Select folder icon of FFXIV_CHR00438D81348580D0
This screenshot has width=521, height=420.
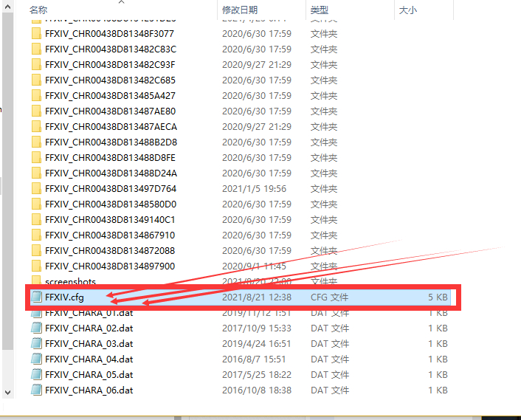36,204
